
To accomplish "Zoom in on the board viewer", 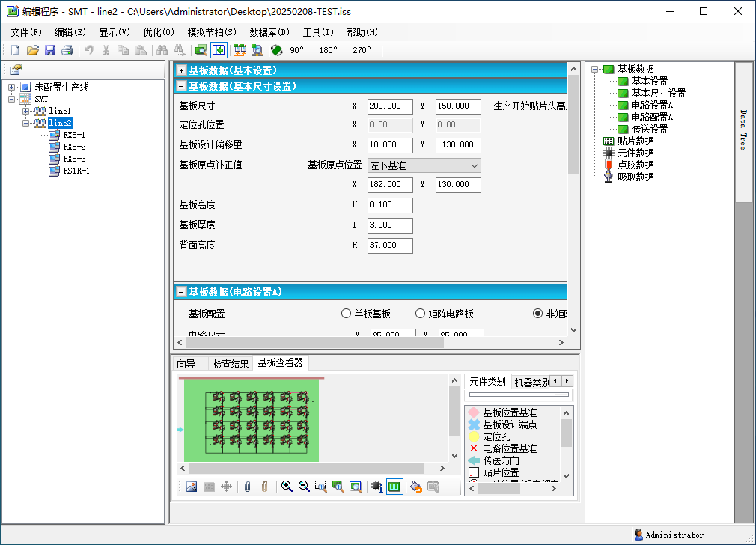I will tap(287, 487).
